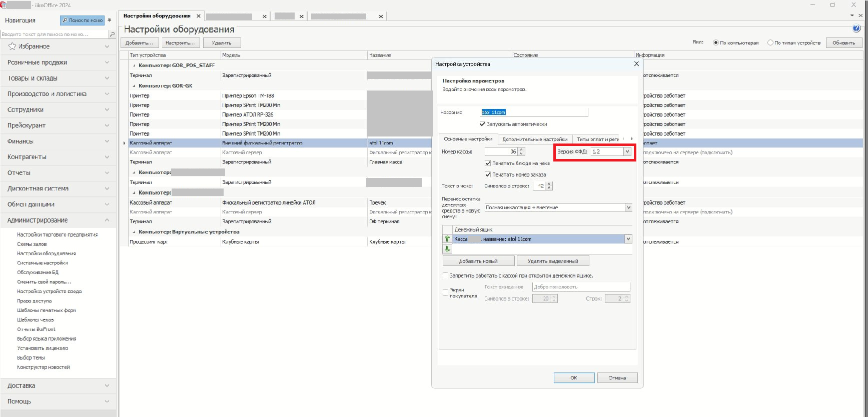Click the magnifier icon beside menu search field
Image resolution: width=868 pixels, height=417 pixels.
[x=112, y=34]
